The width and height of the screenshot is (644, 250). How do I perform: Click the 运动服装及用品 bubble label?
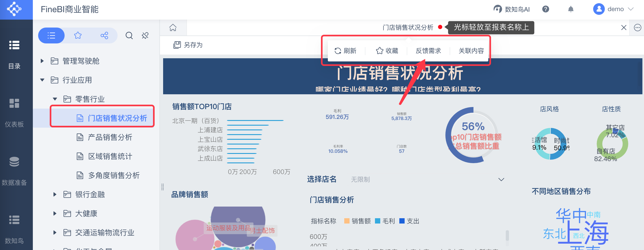coord(228,228)
